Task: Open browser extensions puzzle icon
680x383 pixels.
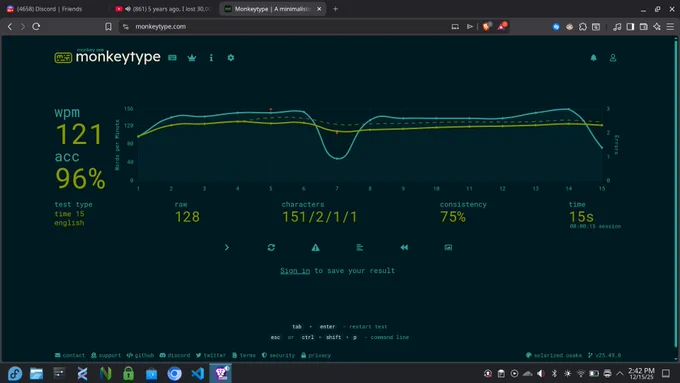Action: [x=583, y=26]
